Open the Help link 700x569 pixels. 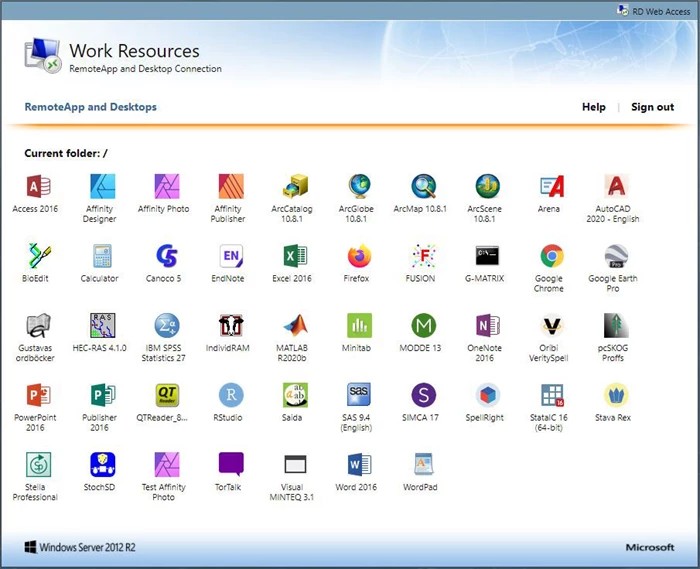pos(594,107)
